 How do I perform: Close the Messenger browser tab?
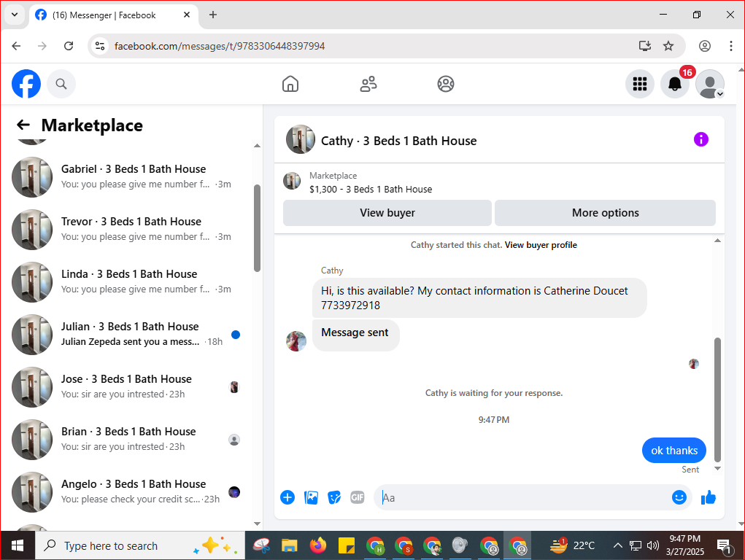(x=187, y=15)
